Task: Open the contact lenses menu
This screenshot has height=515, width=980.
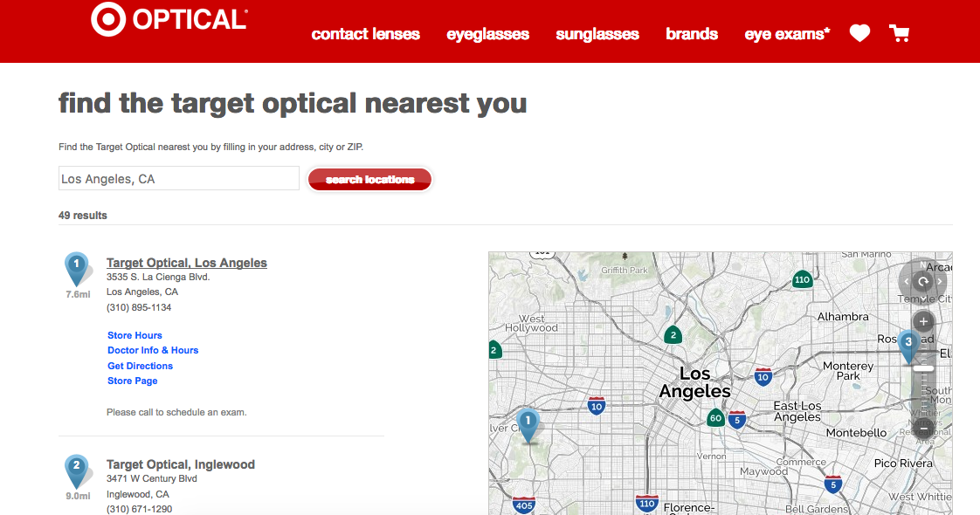Action: point(366,34)
